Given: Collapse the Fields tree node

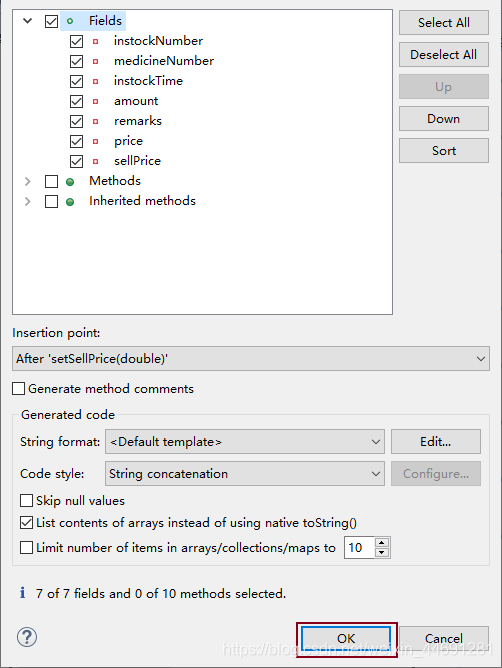Looking at the screenshot, I should pos(28,20).
